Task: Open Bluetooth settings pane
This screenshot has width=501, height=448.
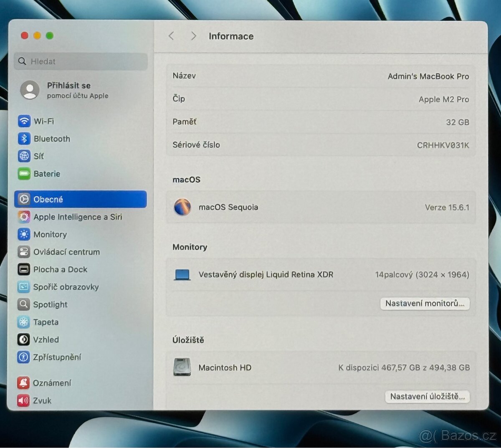Action: [51, 139]
